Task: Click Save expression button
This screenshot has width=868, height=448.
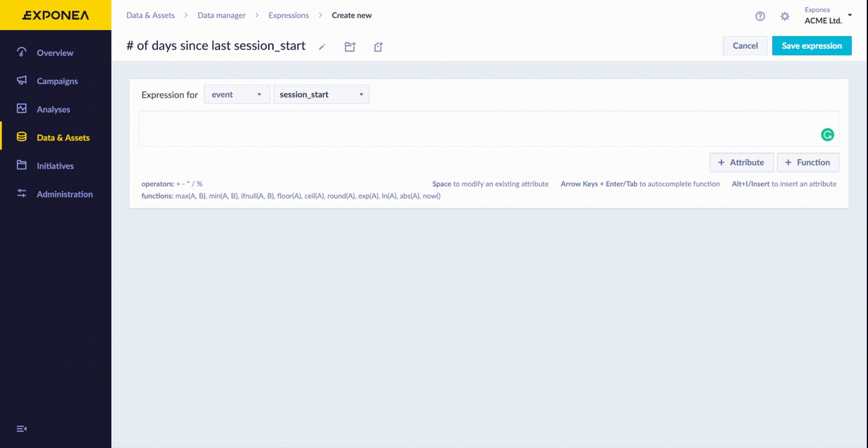Action: tap(812, 46)
